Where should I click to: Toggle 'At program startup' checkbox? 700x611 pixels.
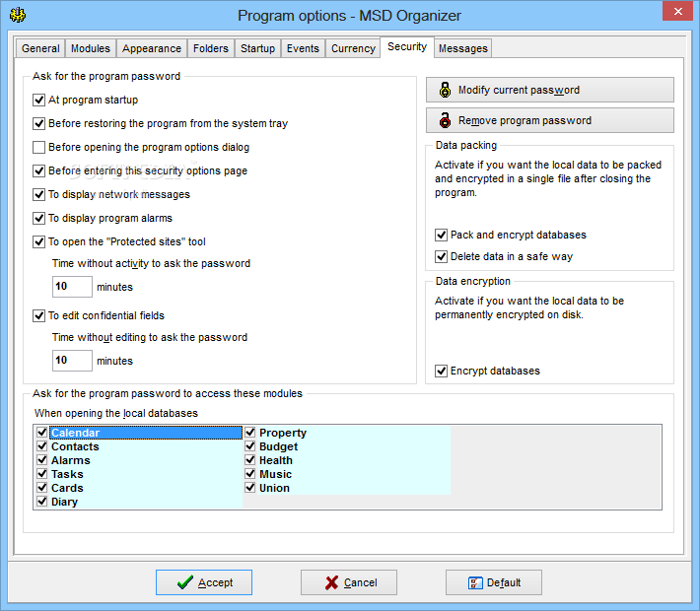(38, 100)
